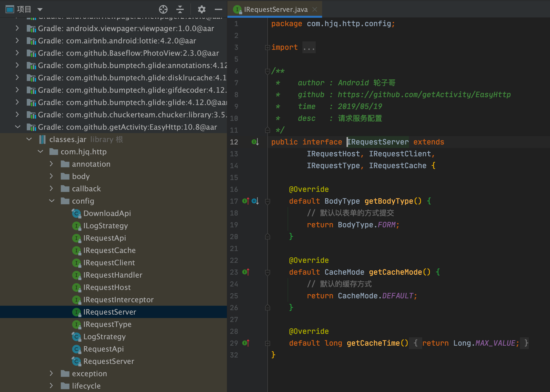Click the override gutter icon on line 23

[x=246, y=272]
